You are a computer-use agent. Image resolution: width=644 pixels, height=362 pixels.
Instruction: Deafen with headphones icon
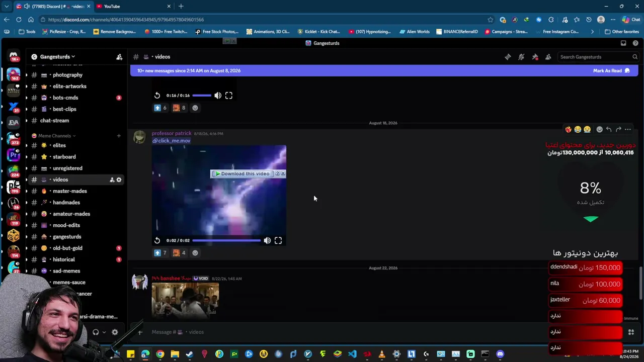(x=96, y=332)
